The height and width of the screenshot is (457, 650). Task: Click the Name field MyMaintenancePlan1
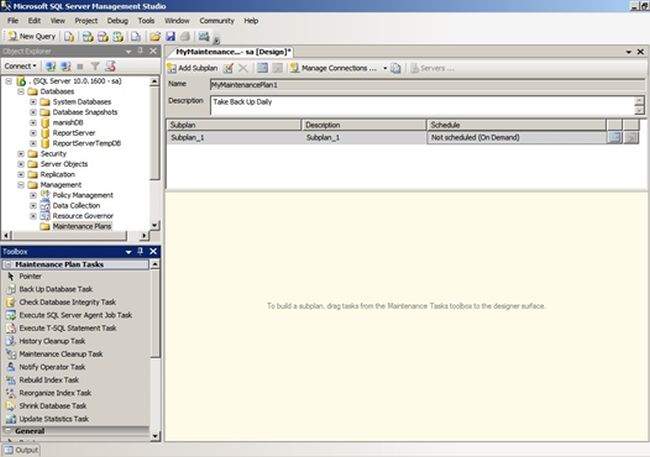point(427,85)
